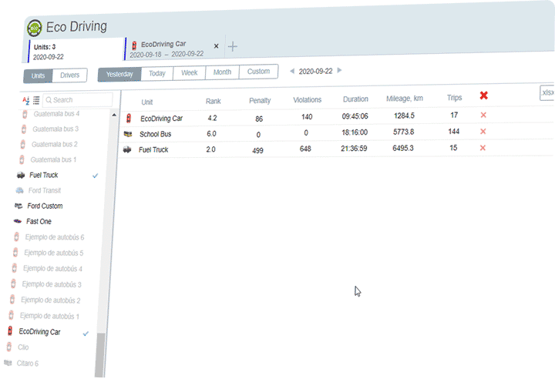Sort table by Trips column
This screenshot has width=555, height=392.
click(454, 98)
